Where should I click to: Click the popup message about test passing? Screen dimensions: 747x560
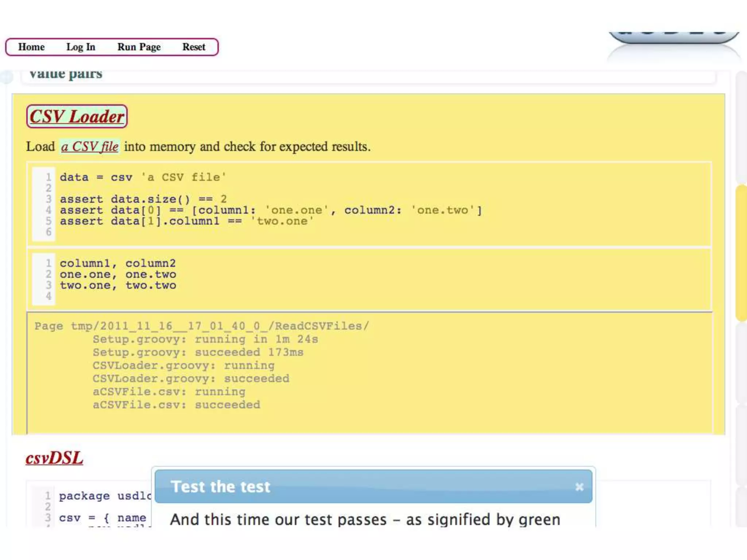click(365, 519)
